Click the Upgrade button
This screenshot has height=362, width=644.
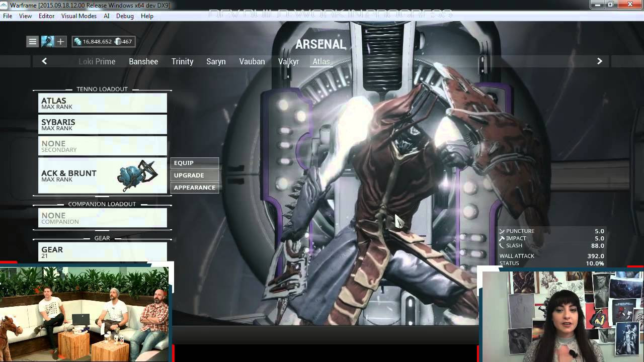[195, 175]
